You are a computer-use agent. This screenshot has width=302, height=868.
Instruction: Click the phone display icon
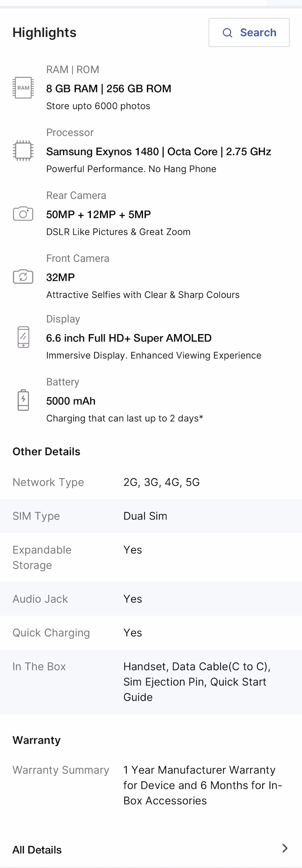coord(23,337)
